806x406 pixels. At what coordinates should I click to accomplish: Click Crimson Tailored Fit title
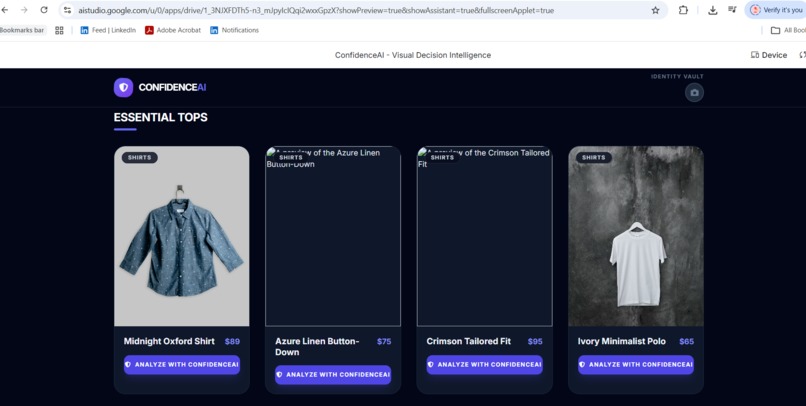pos(469,341)
